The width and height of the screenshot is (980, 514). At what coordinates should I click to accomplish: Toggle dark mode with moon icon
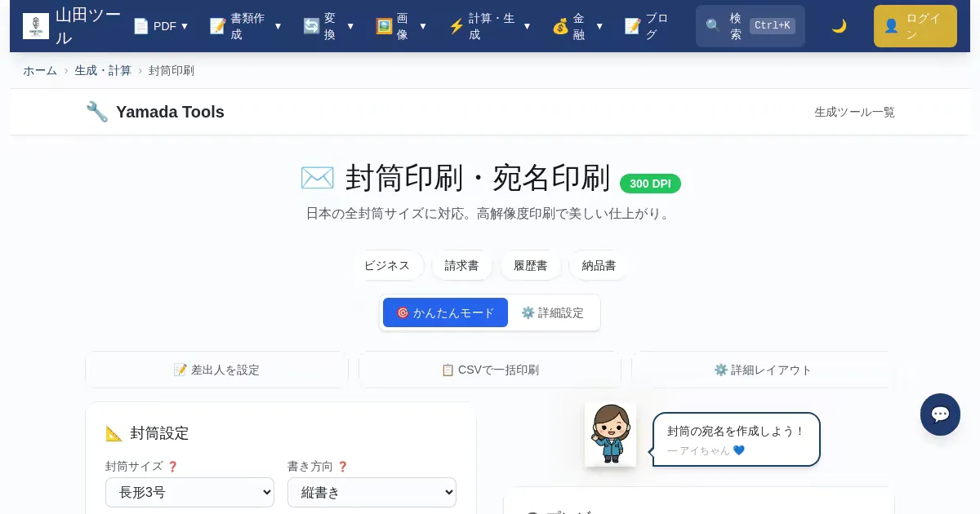[x=839, y=26]
